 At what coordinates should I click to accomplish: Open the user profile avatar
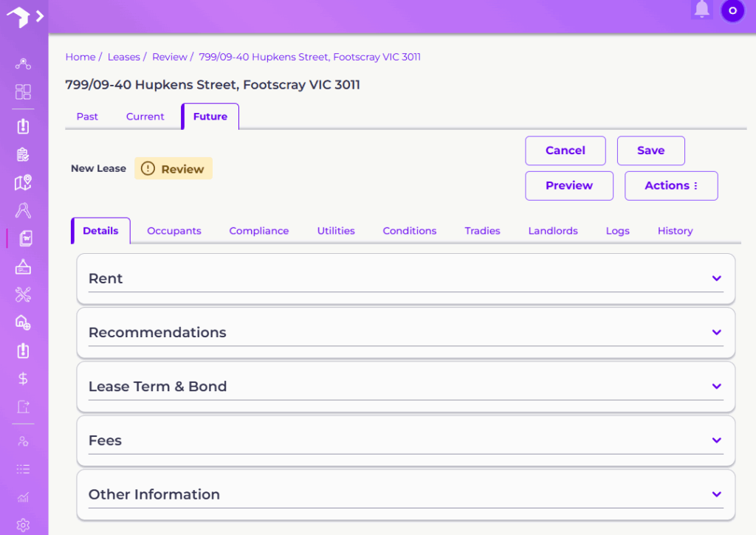(x=732, y=10)
